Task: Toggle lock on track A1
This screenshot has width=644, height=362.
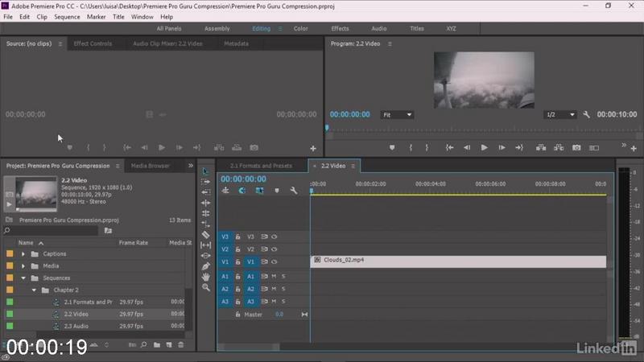Action: [237, 277]
